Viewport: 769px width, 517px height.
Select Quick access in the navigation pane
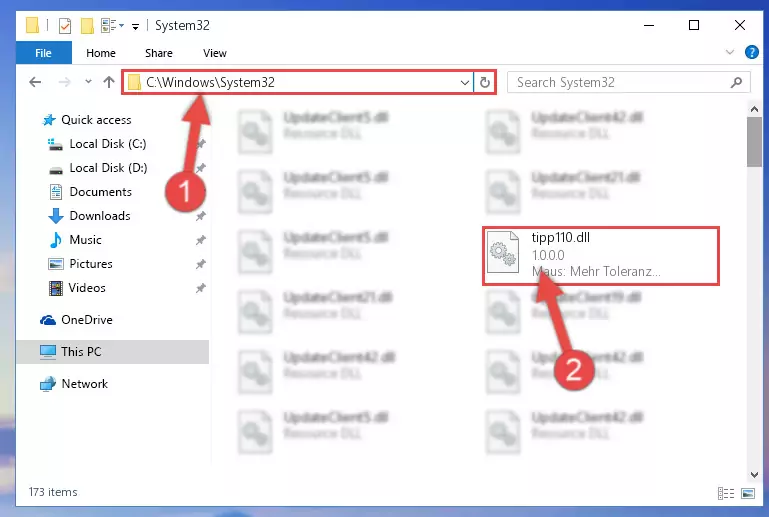point(96,120)
